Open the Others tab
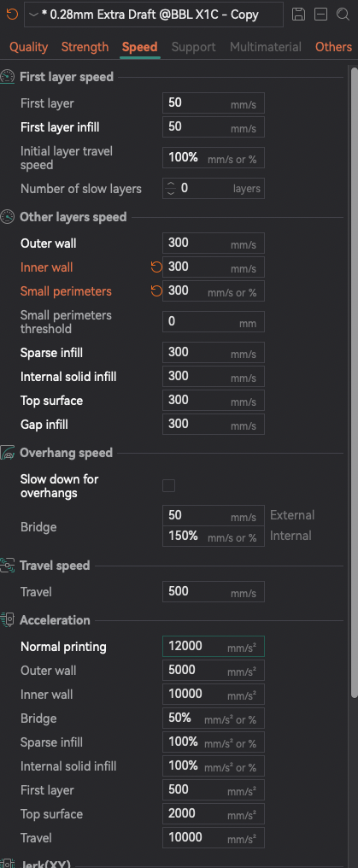358x868 pixels. pyautogui.click(x=334, y=47)
